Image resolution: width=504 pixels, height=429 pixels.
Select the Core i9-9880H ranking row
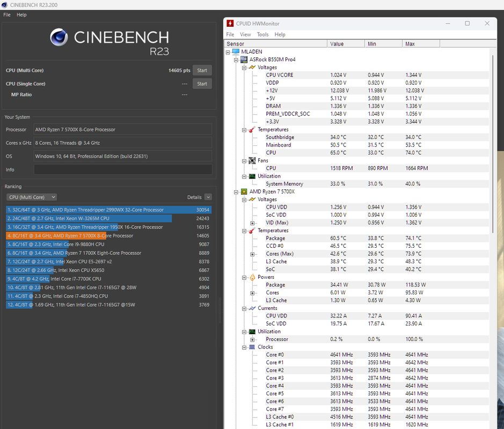pyautogui.click(x=108, y=245)
